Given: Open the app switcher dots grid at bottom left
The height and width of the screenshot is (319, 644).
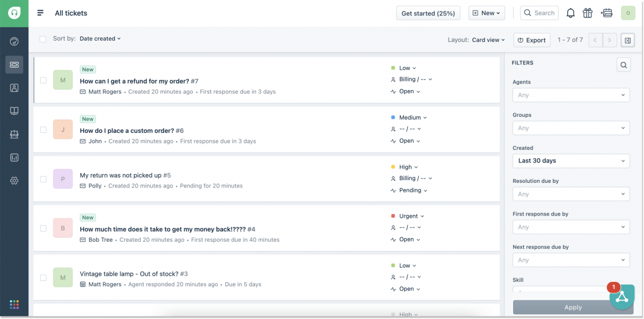Looking at the screenshot, I should pyautogui.click(x=14, y=304).
